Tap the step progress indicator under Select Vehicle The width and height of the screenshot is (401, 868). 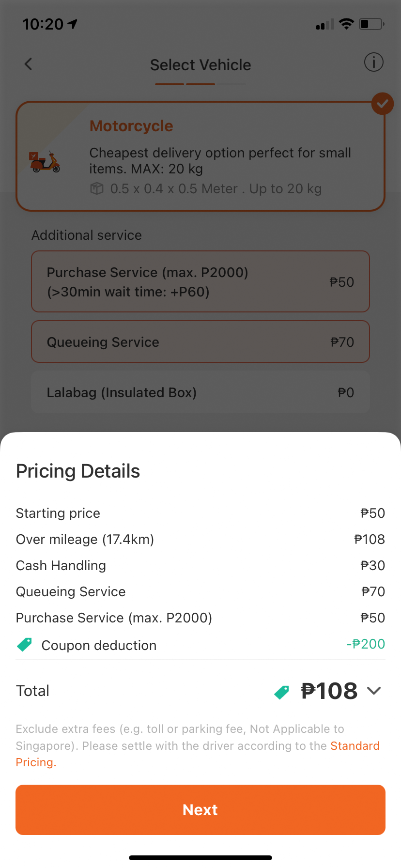point(200,84)
